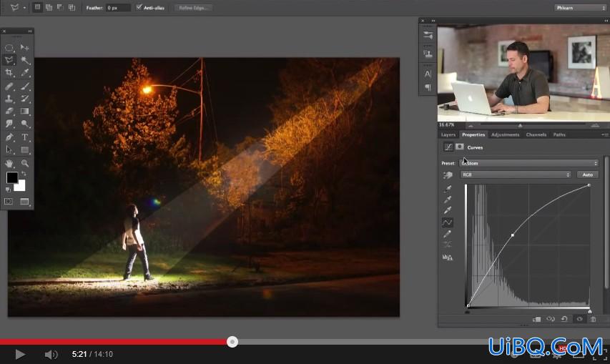Screen dimensions: 610x364
Task: Select the Pen tool
Action: tap(9, 137)
